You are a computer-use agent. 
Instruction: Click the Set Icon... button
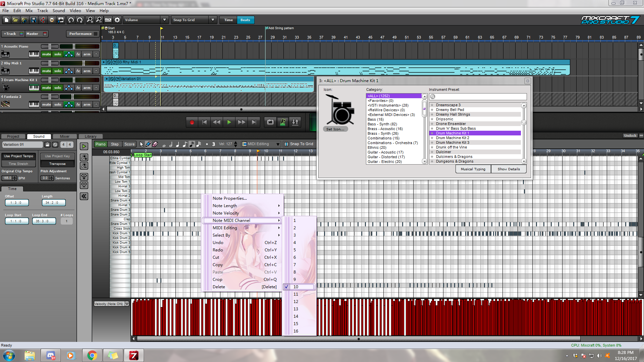pos(335,129)
